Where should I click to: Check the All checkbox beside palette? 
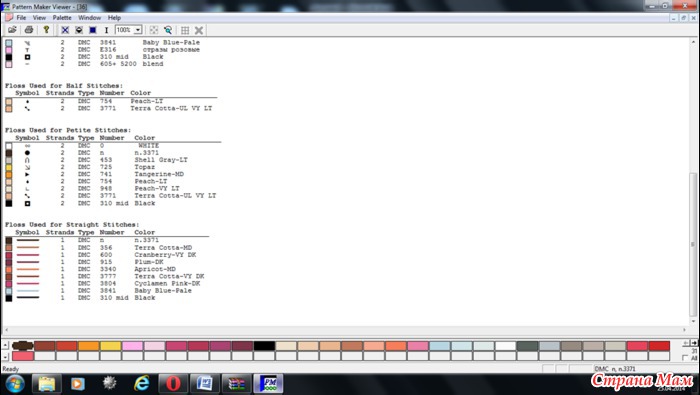(x=685, y=358)
